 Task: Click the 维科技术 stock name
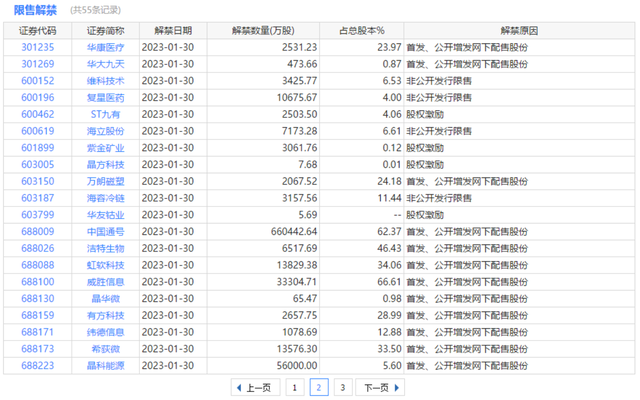point(105,81)
